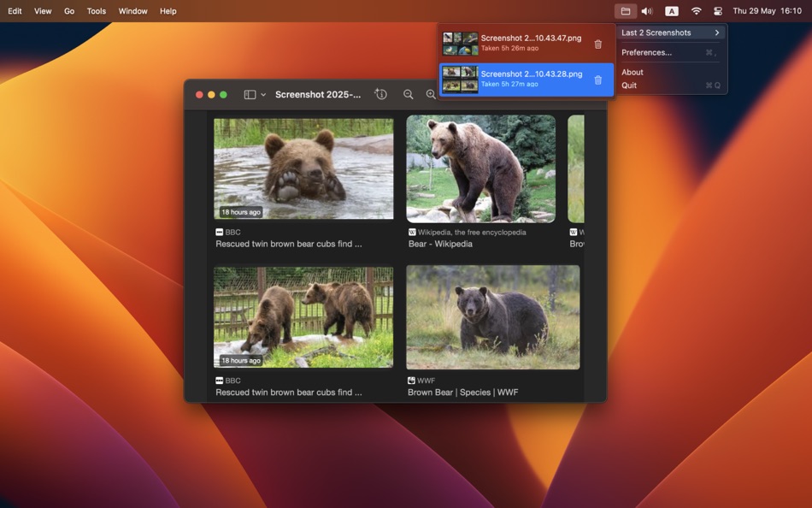This screenshot has height=508, width=812.
Task: Select About in the dropdown menu
Action: 671,72
